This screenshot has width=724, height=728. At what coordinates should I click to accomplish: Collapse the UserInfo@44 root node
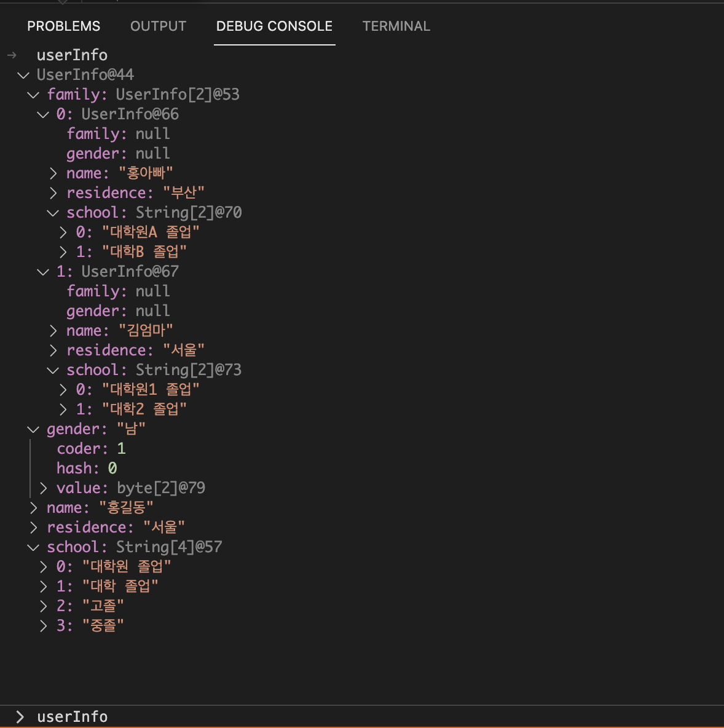point(23,74)
